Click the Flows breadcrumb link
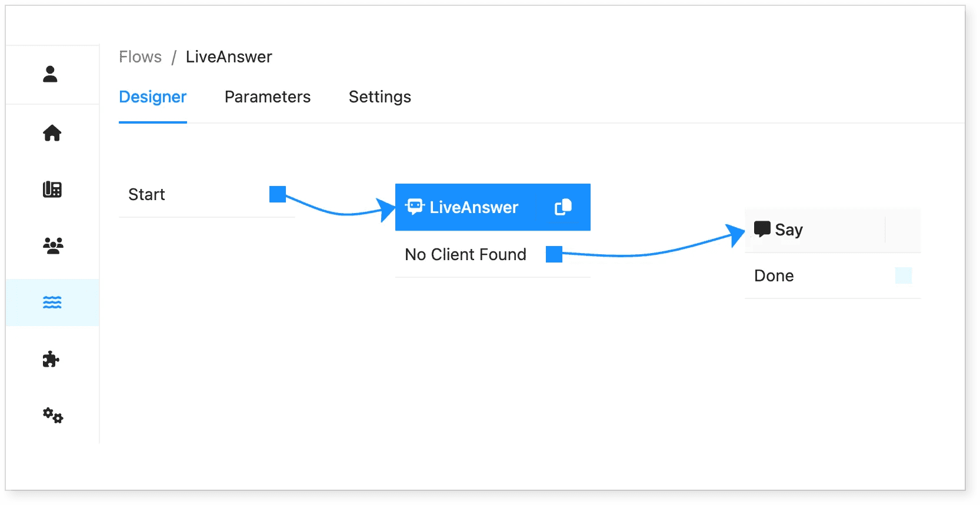Image resolution: width=980 pixels, height=505 pixels. point(140,57)
